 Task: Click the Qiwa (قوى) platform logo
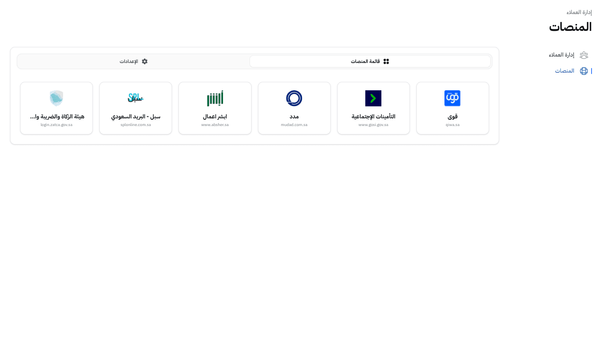coord(453,98)
